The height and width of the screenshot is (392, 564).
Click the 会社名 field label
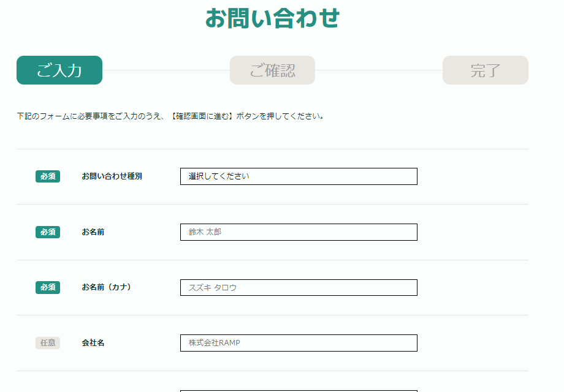coord(93,343)
